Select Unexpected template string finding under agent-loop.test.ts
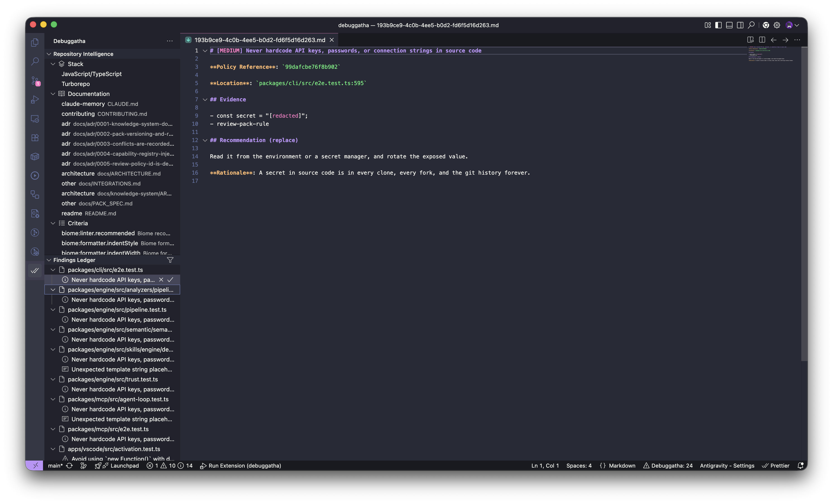833x504 pixels. click(112, 419)
